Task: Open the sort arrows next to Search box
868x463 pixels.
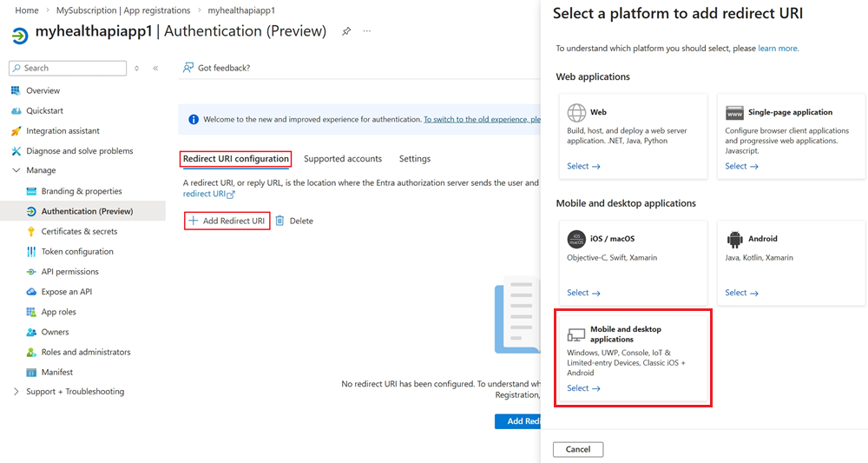Action: tap(136, 68)
